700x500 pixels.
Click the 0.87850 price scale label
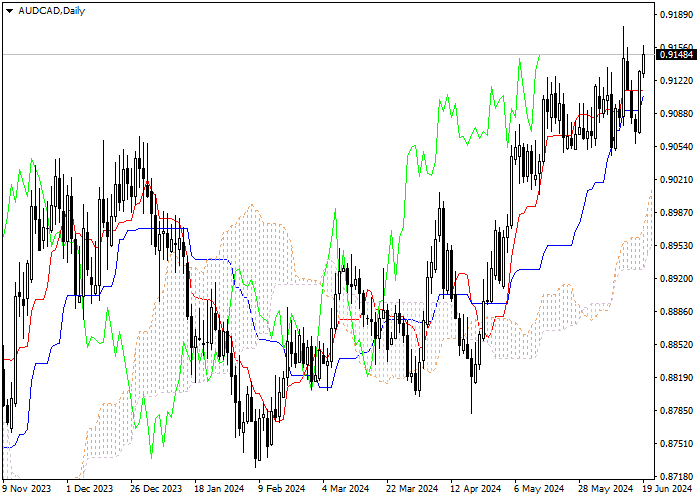(677, 411)
